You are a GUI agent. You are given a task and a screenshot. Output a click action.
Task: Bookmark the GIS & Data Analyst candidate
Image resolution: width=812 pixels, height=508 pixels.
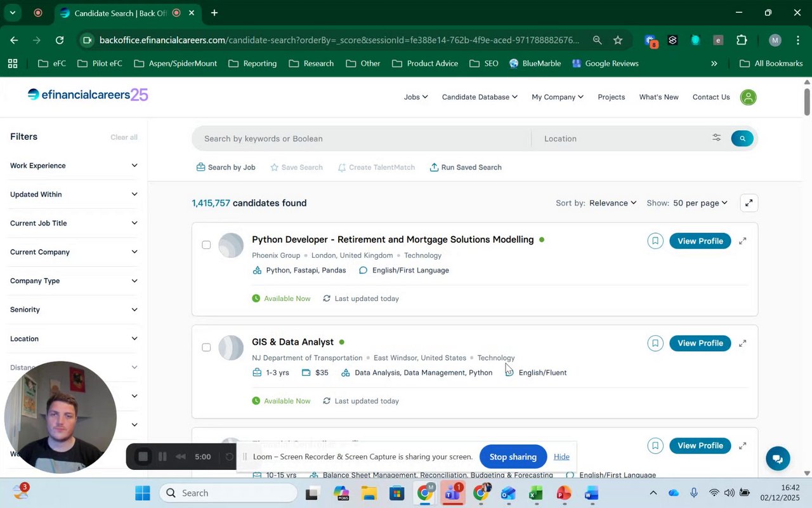point(655,343)
